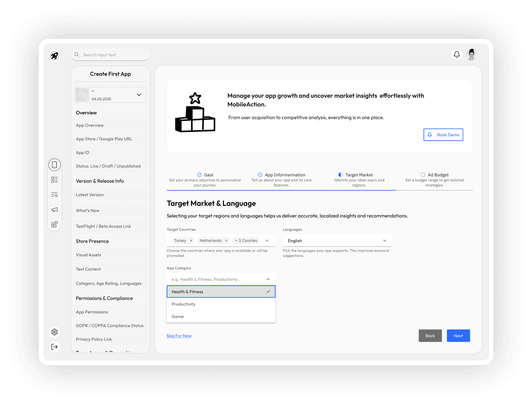Click the widgets grid sidebar icon

pos(55,224)
